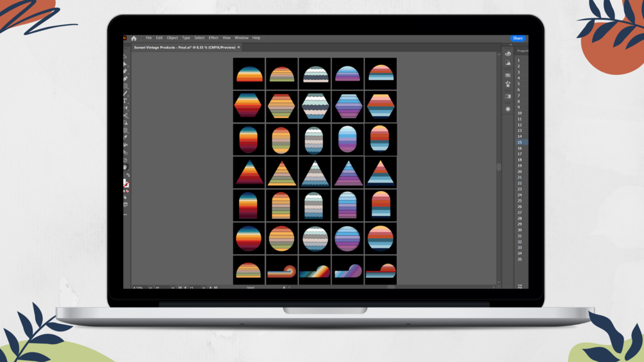This screenshot has height=362, width=644.
Task: Go to Illustrator Home screen icon
Action: 134,38
